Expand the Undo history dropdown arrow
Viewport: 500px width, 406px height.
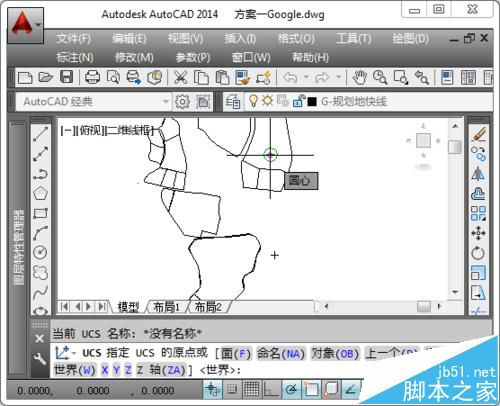306,77
